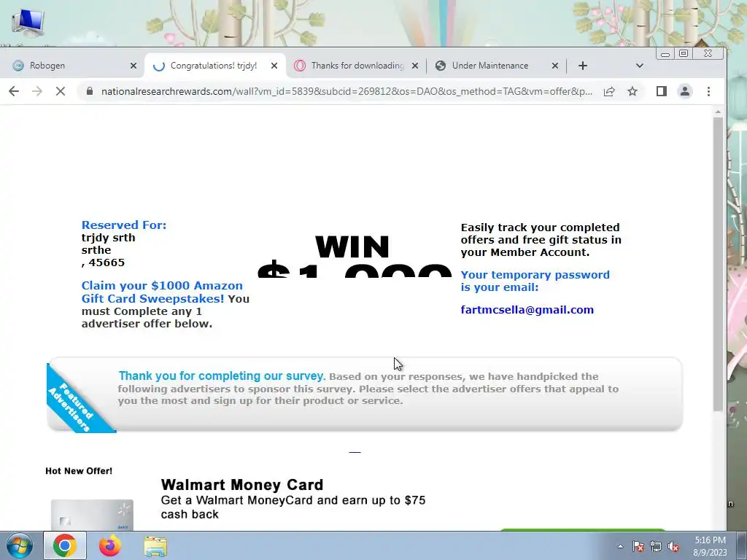Expand tab search dropdown arrow

coord(639,66)
